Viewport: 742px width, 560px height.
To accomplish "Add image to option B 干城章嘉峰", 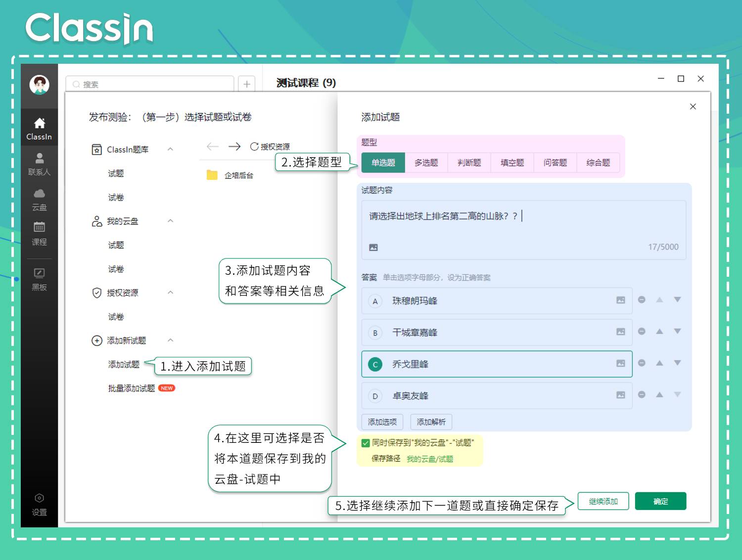I will (x=620, y=332).
